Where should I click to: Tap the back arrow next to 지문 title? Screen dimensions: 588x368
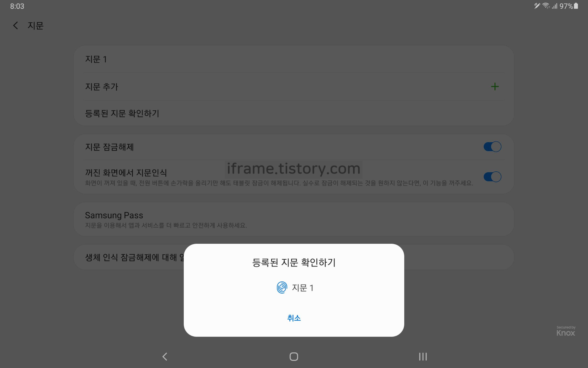tap(16, 26)
